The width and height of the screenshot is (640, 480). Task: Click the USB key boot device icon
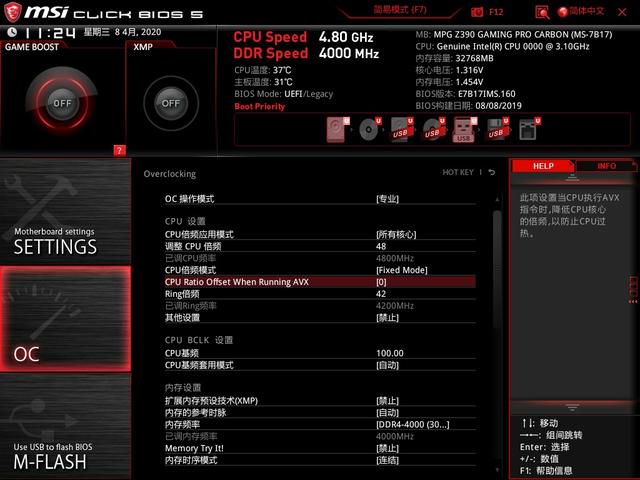click(x=464, y=129)
